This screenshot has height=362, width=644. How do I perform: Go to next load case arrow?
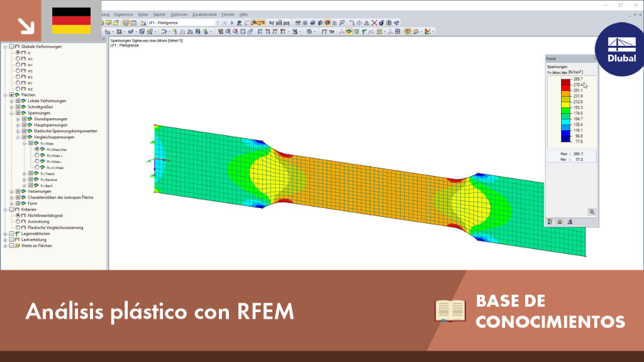(x=231, y=23)
